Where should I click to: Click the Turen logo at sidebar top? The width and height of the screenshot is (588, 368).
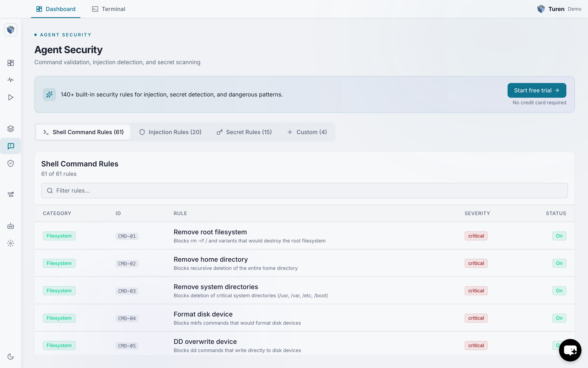point(11,30)
